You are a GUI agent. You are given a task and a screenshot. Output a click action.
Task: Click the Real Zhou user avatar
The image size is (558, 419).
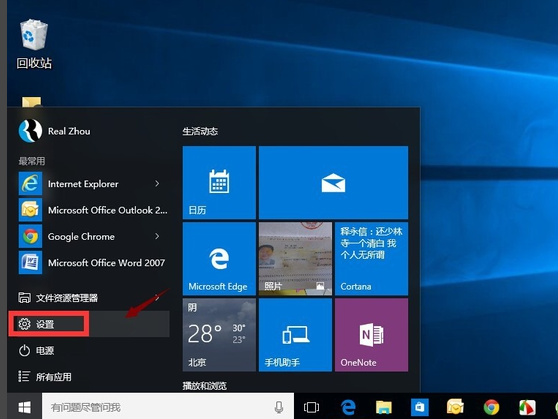click(x=30, y=131)
